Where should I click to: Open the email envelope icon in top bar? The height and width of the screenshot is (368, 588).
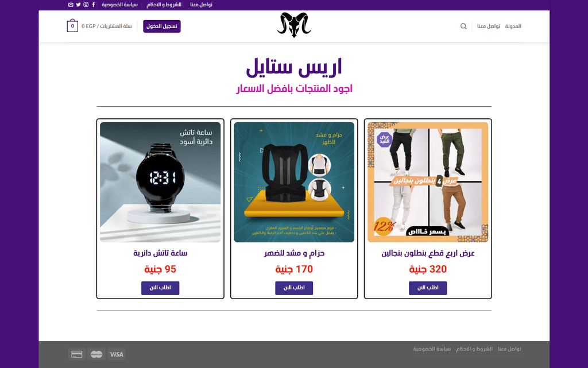click(71, 5)
